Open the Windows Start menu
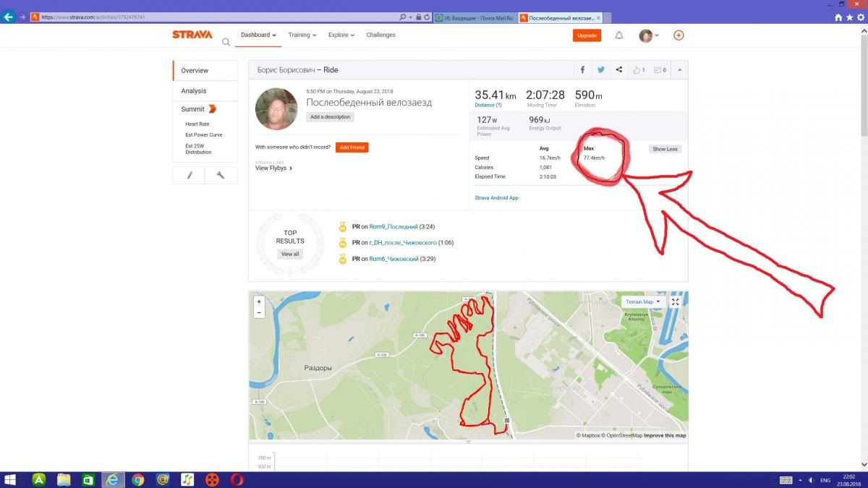The image size is (868, 488). pyautogui.click(x=11, y=479)
